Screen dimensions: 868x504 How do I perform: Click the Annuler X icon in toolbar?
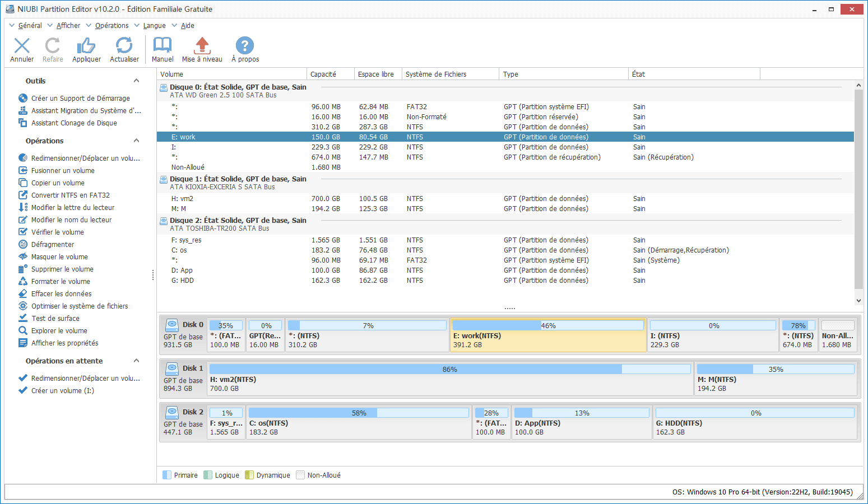pyautogui.click(x=22, y=46)
